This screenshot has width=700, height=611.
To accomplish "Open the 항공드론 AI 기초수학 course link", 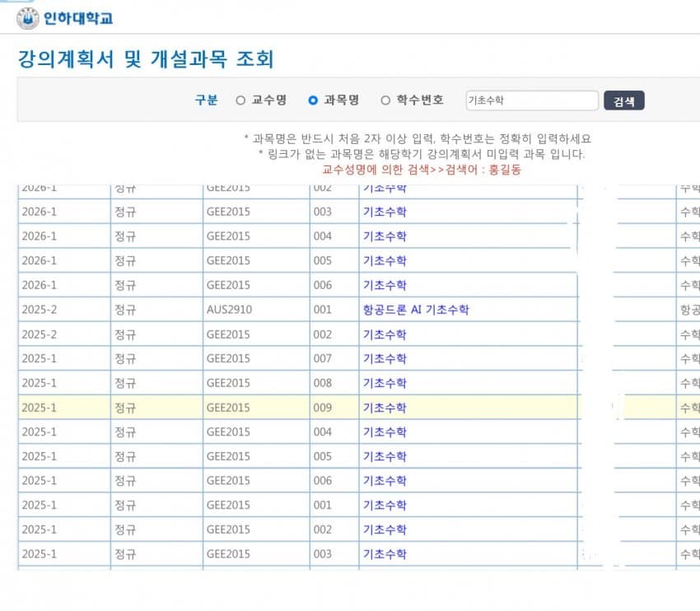I will coord(416,310).
